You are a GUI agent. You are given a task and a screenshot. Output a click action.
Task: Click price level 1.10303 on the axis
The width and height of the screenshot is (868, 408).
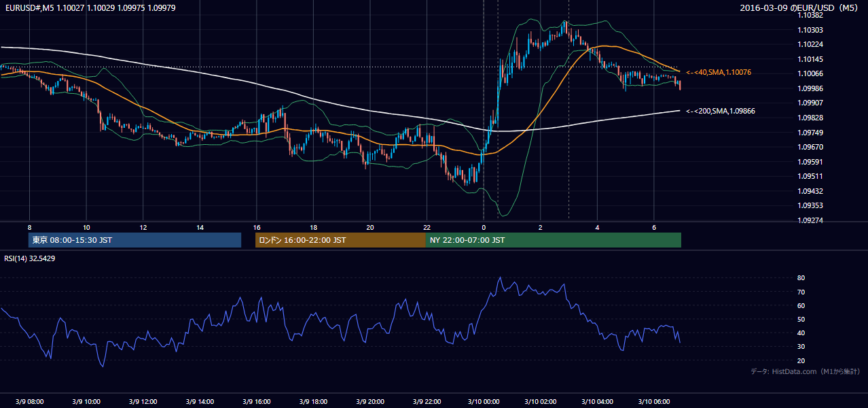(x=811, y=30)
